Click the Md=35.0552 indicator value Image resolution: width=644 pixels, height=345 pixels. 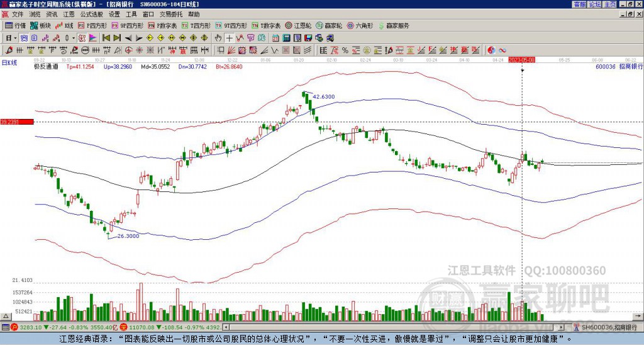tap(155, 66)
